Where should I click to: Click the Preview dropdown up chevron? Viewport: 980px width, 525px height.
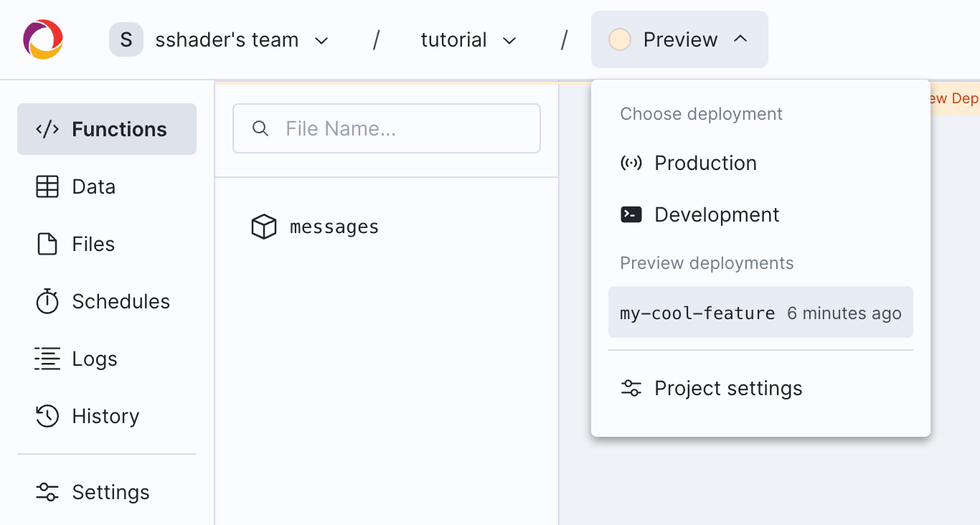[x=741, y=39]
